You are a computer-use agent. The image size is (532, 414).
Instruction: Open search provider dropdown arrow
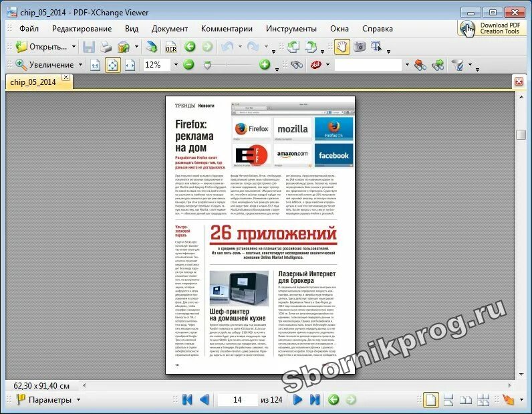click(x=327, y=64)
